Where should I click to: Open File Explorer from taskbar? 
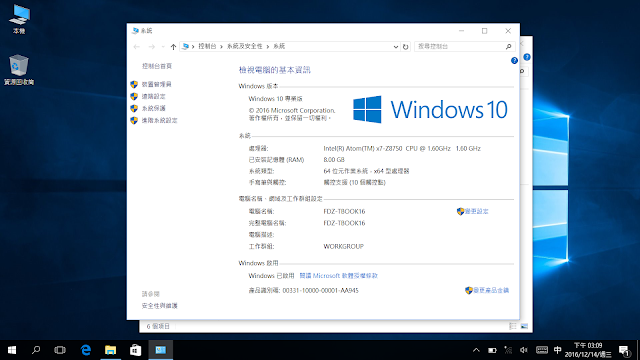[x=110, y=350]
